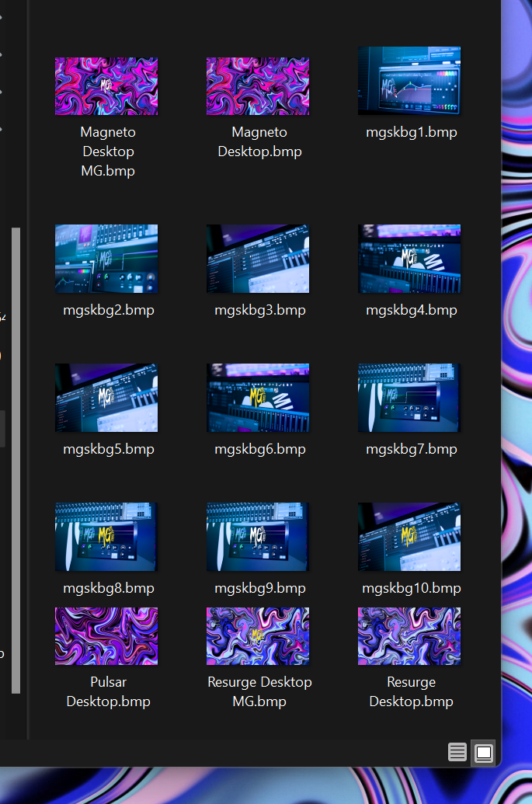The width and height of the screenshot is (532, 804).
Task: Click the Pulsar Desktop.bmp filename text
Action: (108, 691)
